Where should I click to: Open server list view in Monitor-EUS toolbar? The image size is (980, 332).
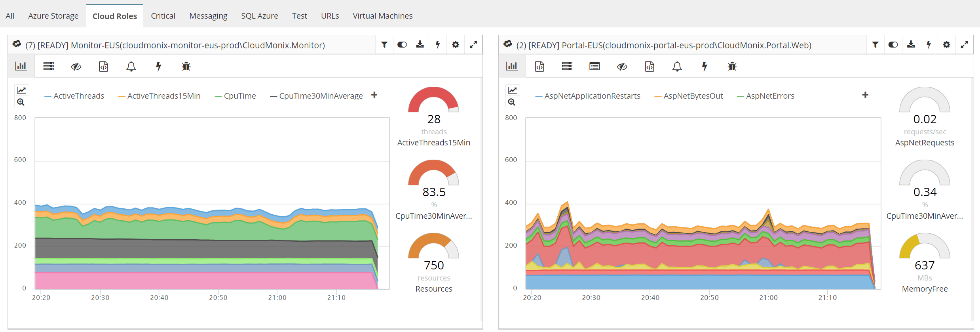[49, 66]
